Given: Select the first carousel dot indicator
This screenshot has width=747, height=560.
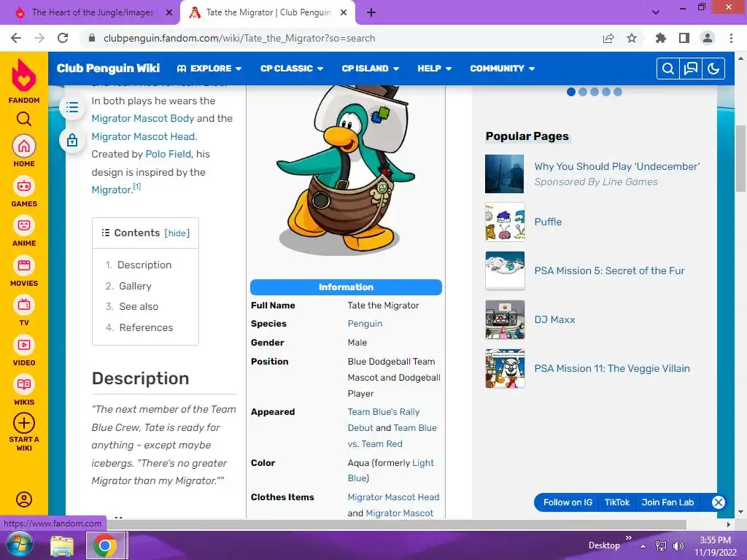Looking at the screenshot, I should (571, 92).
